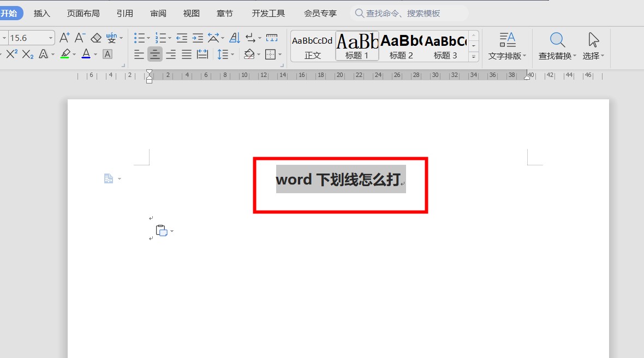Apply the green highlight color
The width and height of the screenshot is (644, 358).
(x=65, y=54)
